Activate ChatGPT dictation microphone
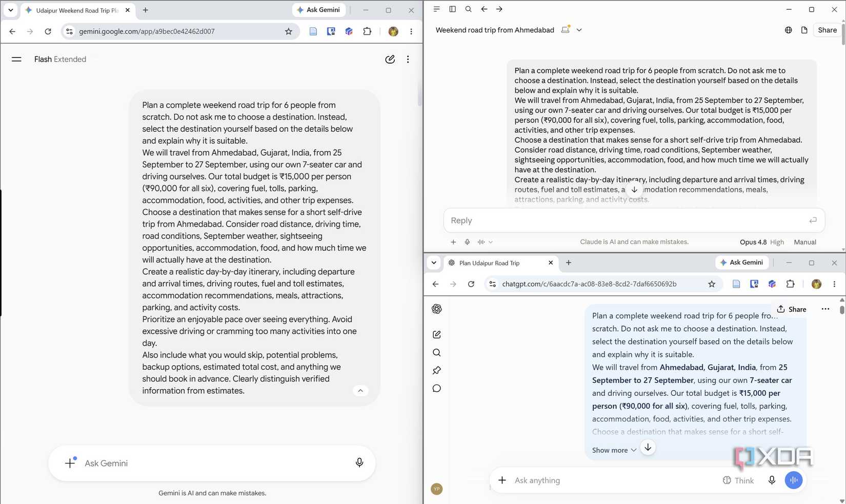This screenshot has width=846, height=504. [x=772, y=480]
